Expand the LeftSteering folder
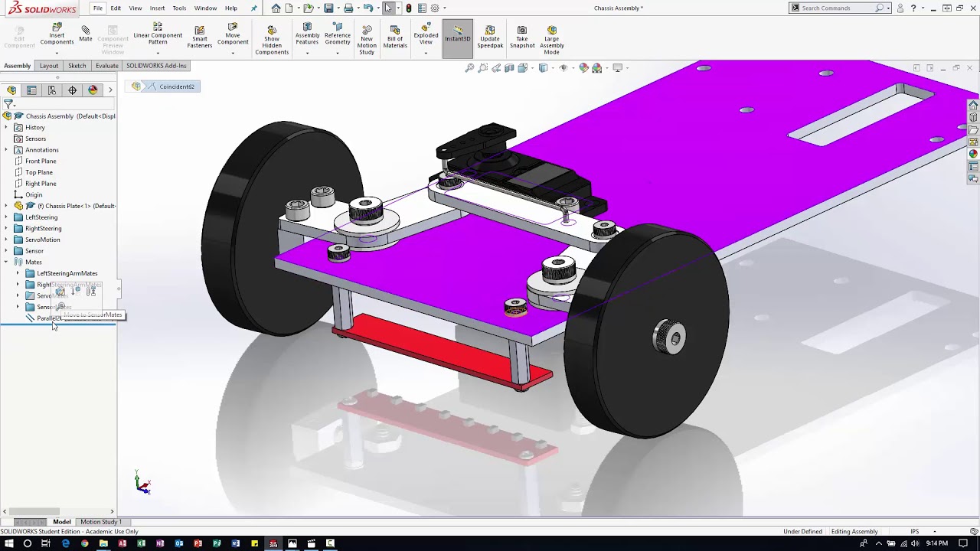This screenshot has width=980, height=551. 6,217
